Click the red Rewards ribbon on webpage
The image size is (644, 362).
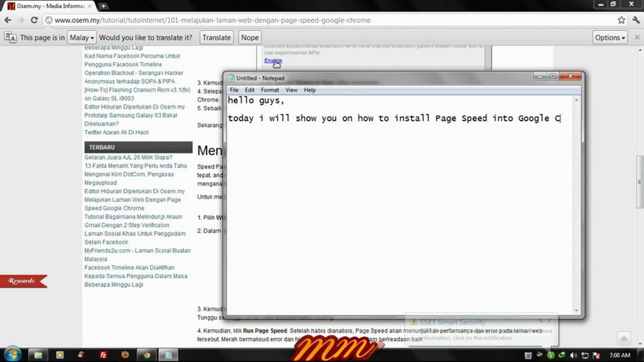tap(24, 281)
